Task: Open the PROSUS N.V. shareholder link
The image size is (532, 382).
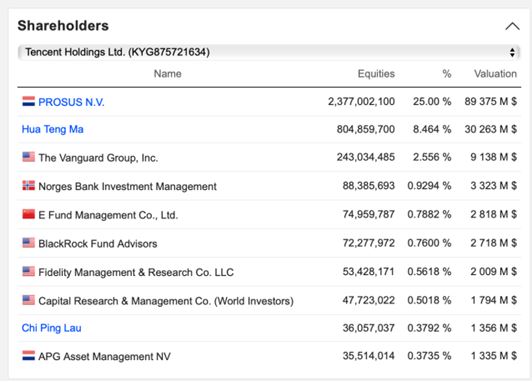Action: click(71, 102)
